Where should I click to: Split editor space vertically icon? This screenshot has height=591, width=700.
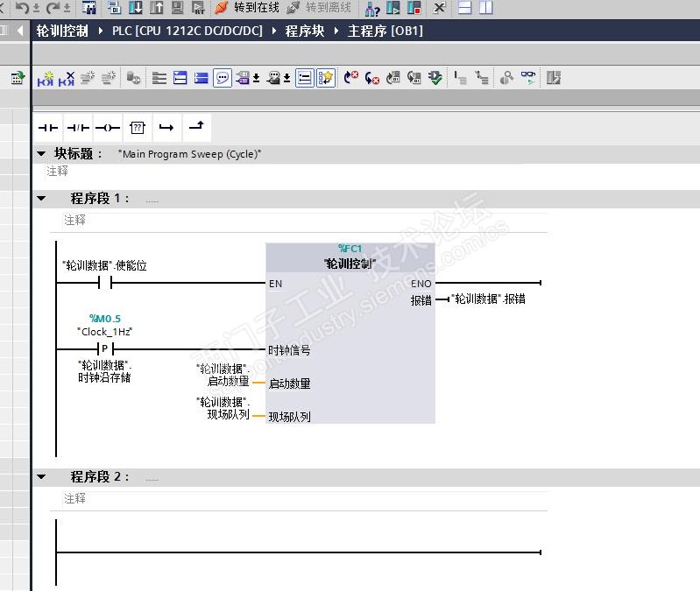[x=485, y=8]
